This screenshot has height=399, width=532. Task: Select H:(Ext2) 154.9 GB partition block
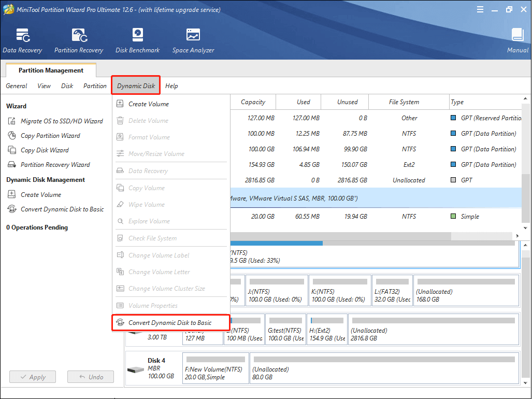327,330
